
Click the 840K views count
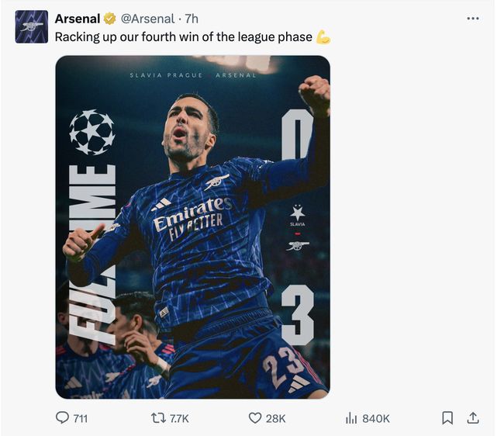point(376,418)
